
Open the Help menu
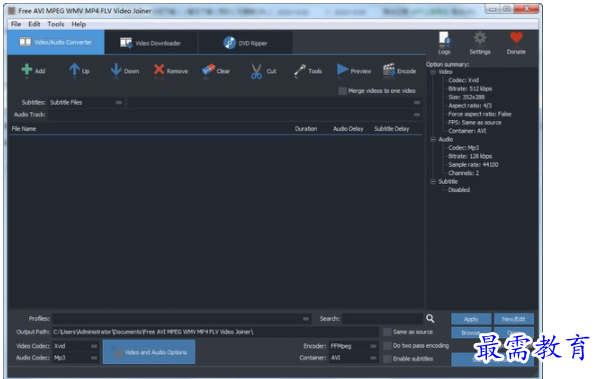coord(79,24)
